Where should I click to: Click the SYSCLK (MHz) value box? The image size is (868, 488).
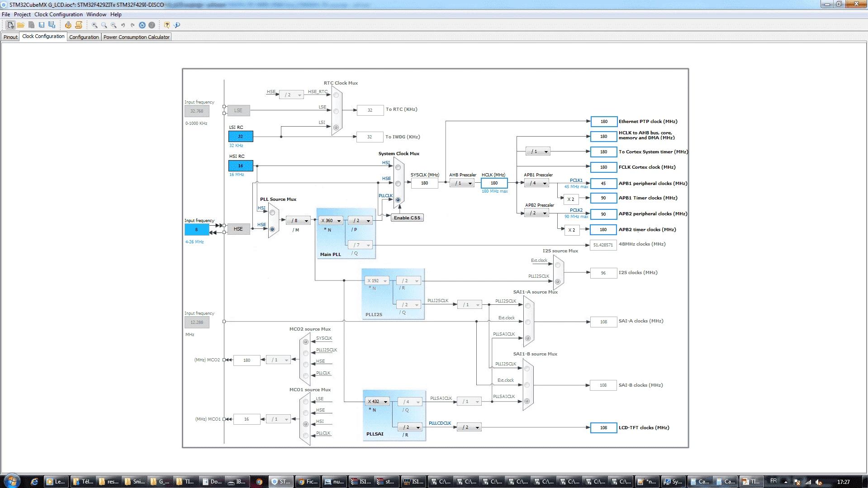click(424, 183)
